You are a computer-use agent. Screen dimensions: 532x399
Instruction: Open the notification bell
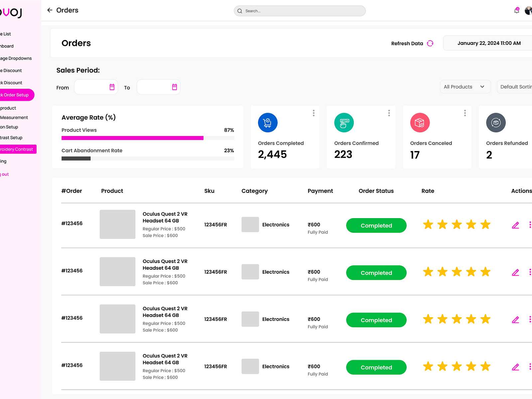pos(516,10)
